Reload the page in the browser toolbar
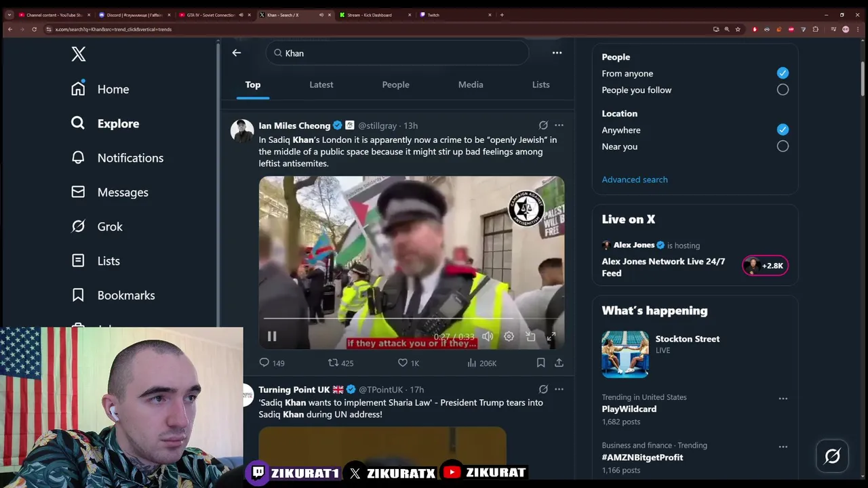Viewport: 868px width, 488px height. [x=34, y=29]
